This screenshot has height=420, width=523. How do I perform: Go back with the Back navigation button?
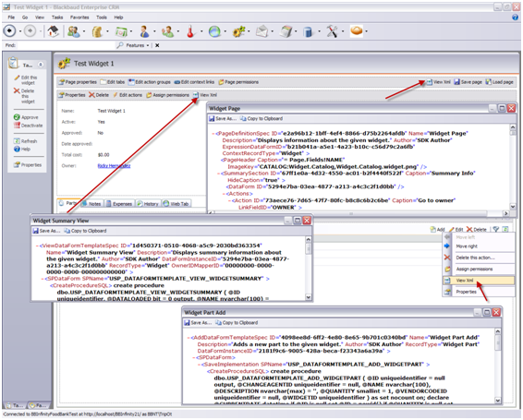pos(9,31)
